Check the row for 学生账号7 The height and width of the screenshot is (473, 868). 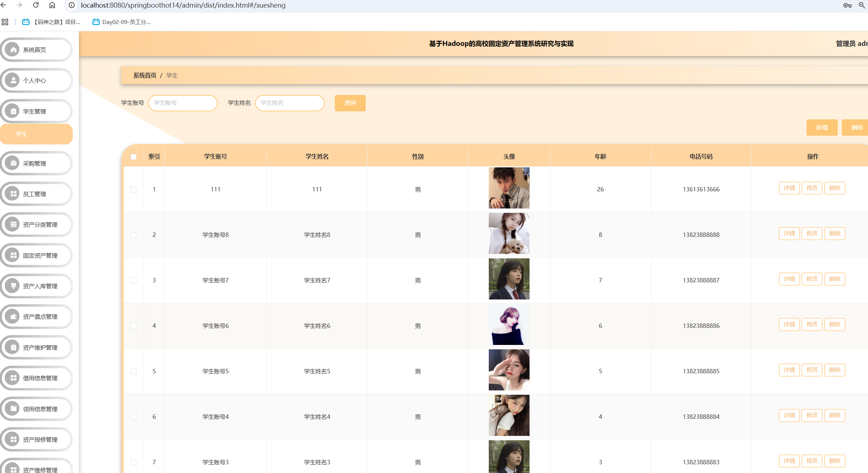(x=134, y=281)
